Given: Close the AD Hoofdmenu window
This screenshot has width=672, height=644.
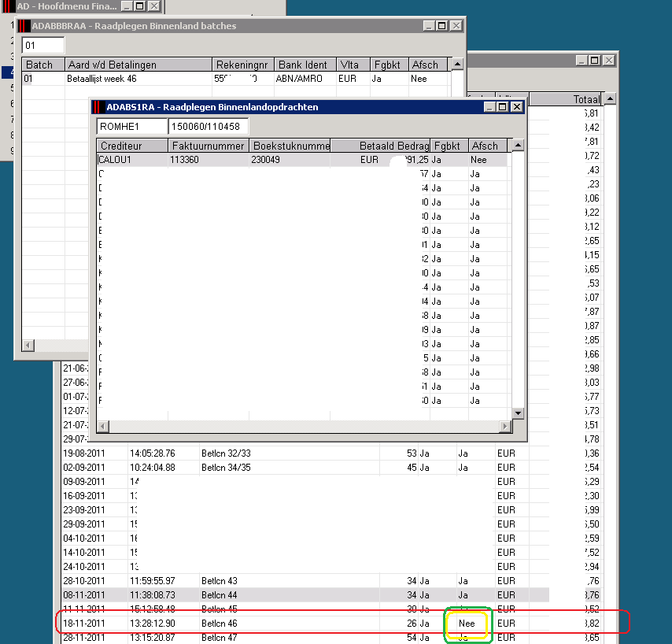Looking at the screenshot, I should 154,6.
